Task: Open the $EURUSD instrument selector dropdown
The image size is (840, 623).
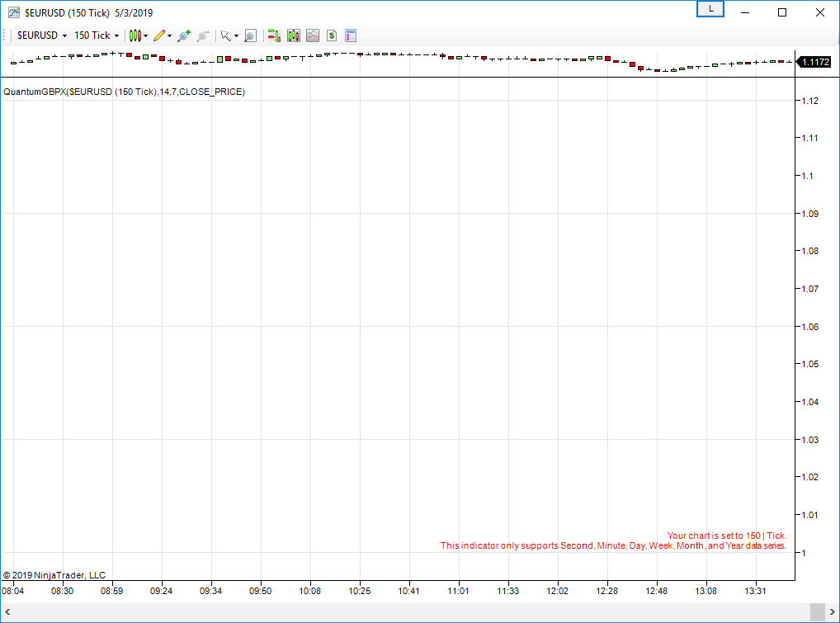Action: coord(42,35)
